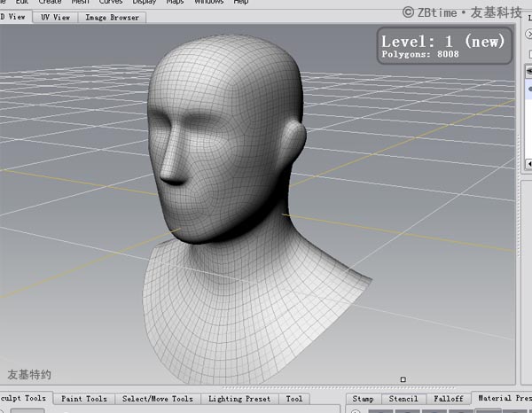Select the Material Presets tab
The width and height of the screenshot is (532, 413).
pos(504,398)
